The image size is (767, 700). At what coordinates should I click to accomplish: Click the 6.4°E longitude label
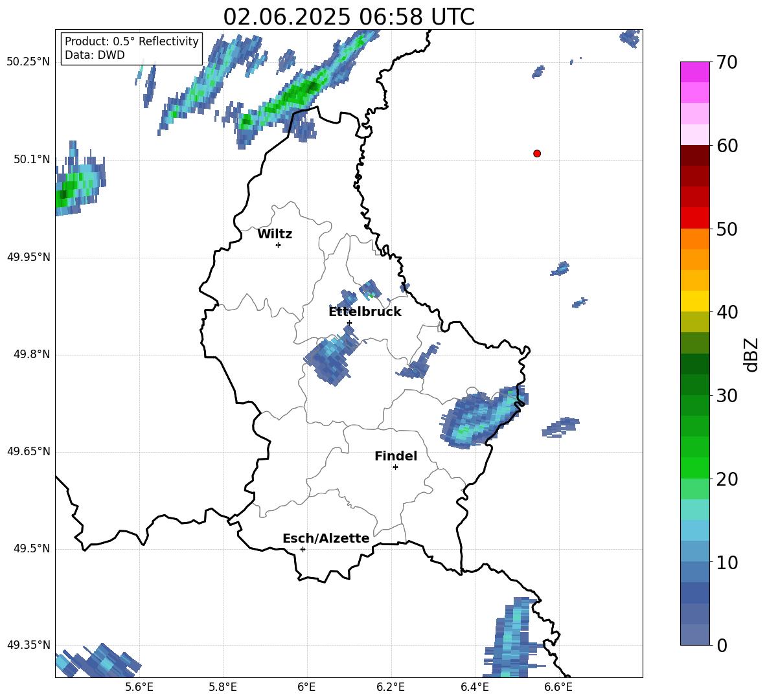(x=474, y=687)
